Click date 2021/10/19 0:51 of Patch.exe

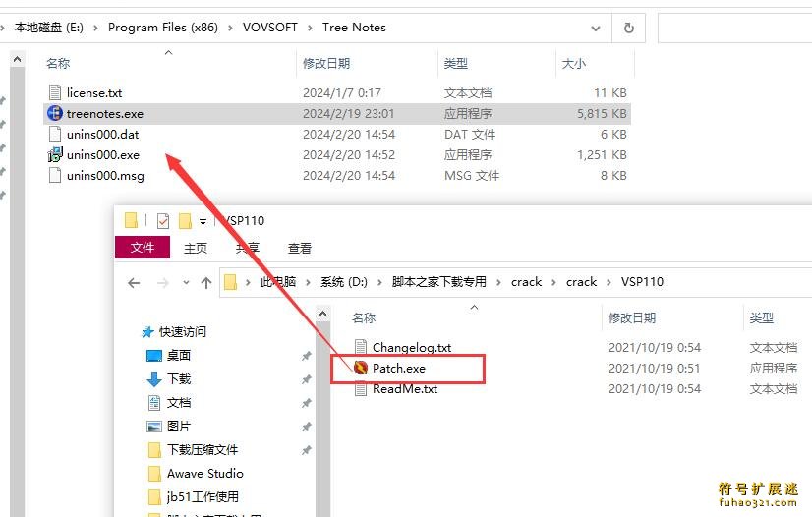(x=654, y=368)
